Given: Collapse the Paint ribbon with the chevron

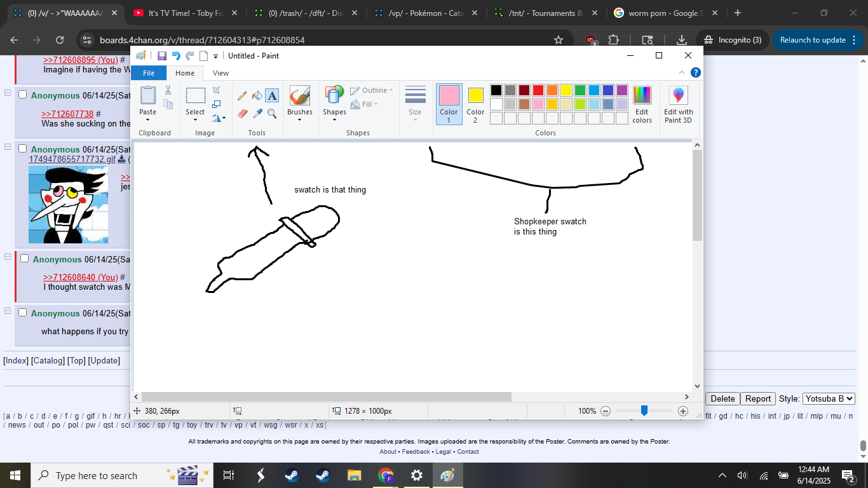Looking at the screenshot, I should (682, 72).
